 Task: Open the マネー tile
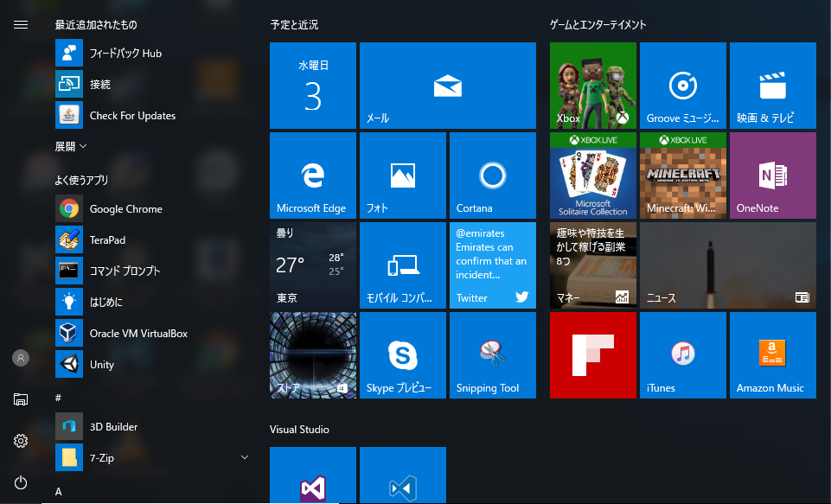[593, 265]
